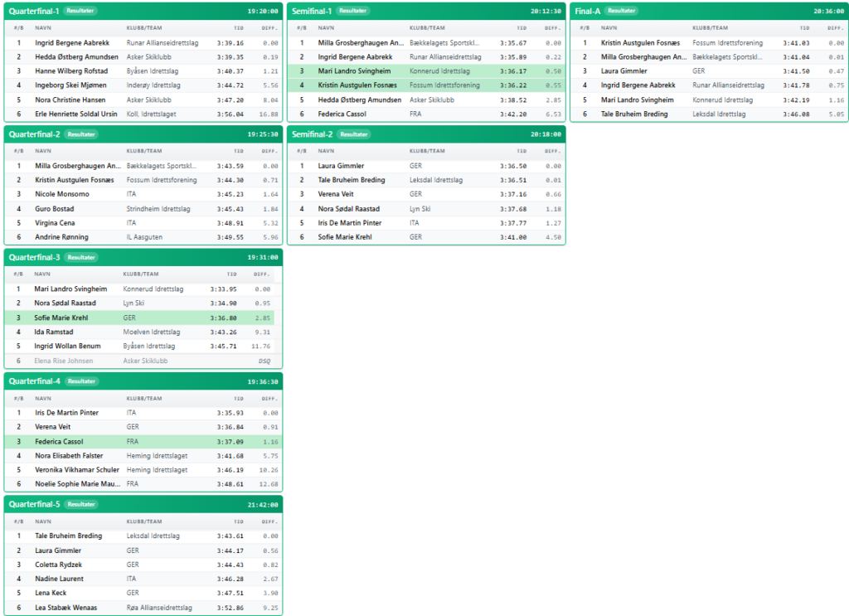This screenshot has width=849, height=616.
Task: Click Nadine Laurent row
Action: 143,579
